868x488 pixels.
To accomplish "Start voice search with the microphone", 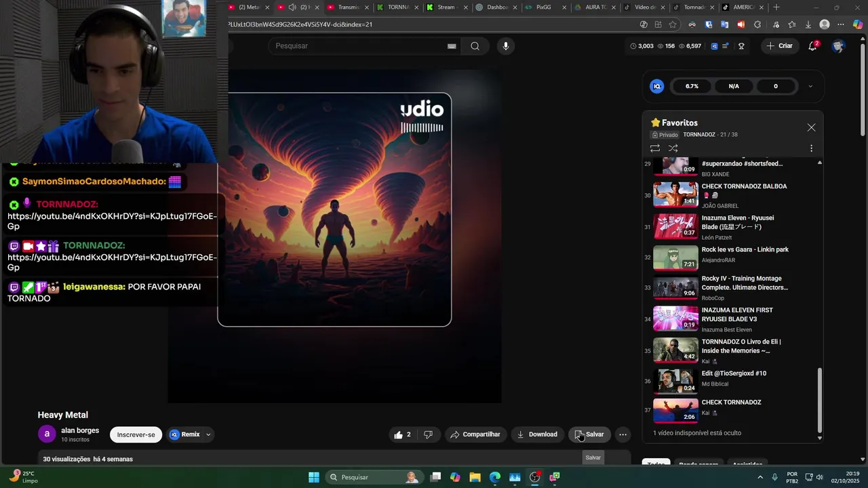I will pos(505,46).
